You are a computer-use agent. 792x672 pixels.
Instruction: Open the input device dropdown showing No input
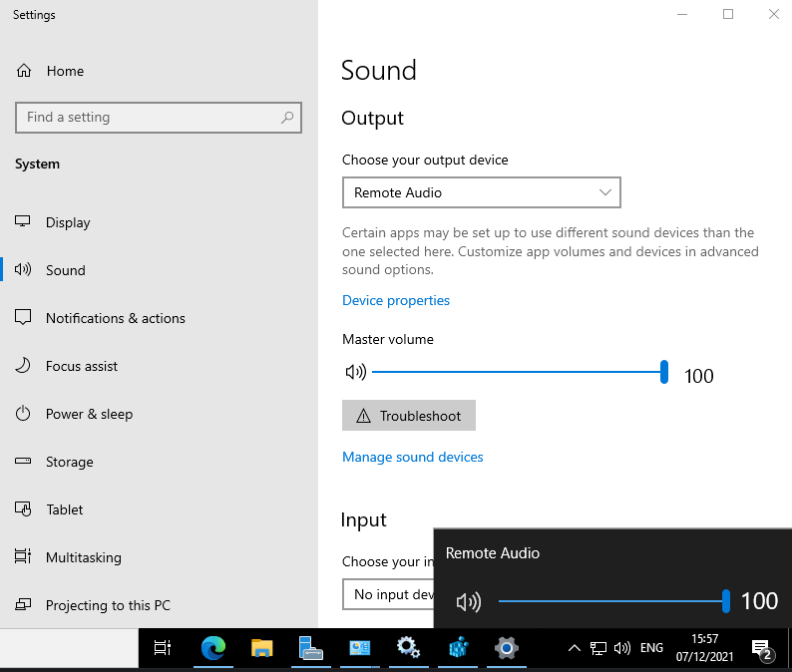(389, 594)
